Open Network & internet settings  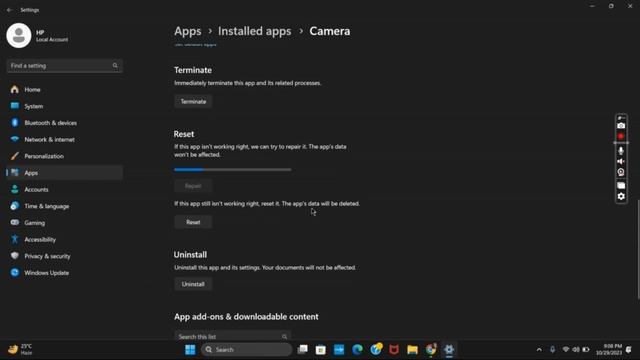point(64,140)
